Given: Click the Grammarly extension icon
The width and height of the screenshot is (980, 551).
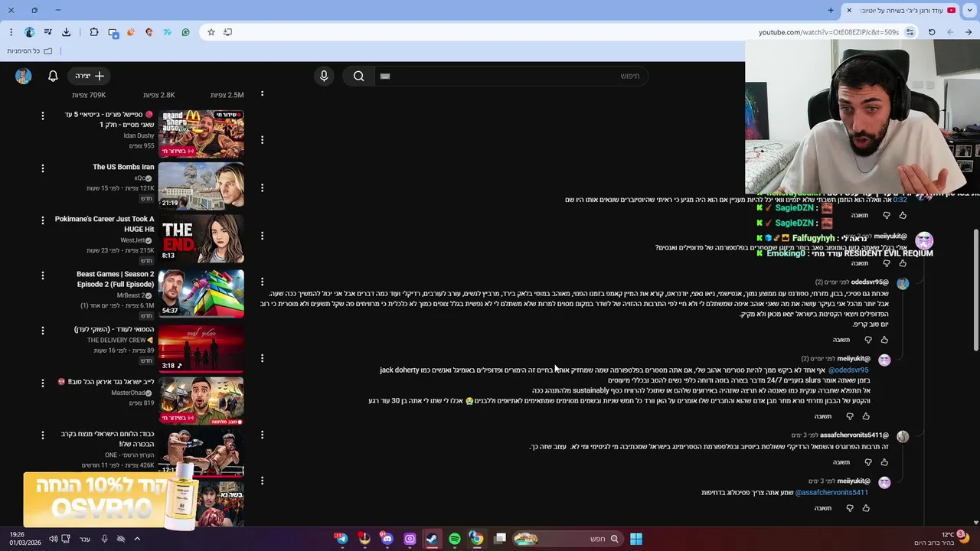Looking at the screenshot, I should pyautogui.click(x=185, y=32).
